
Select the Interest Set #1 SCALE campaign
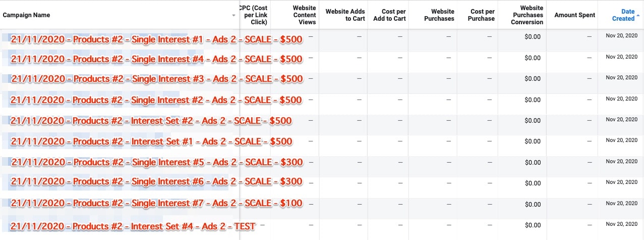151,141
